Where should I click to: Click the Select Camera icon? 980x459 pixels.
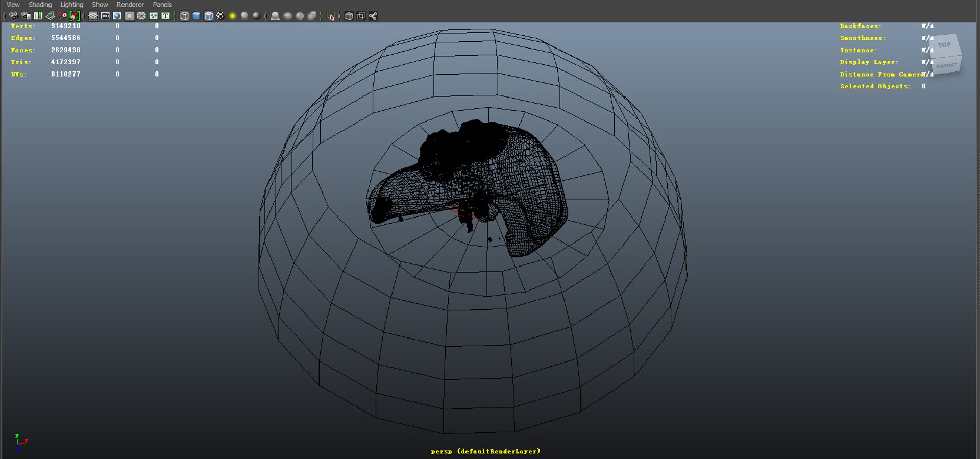(x=14, y=16)
